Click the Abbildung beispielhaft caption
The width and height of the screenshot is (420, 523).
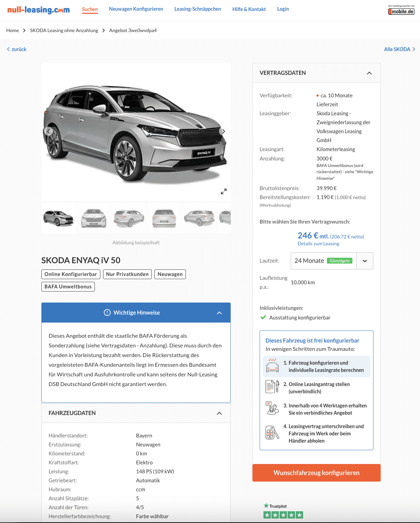pos(136,243)
